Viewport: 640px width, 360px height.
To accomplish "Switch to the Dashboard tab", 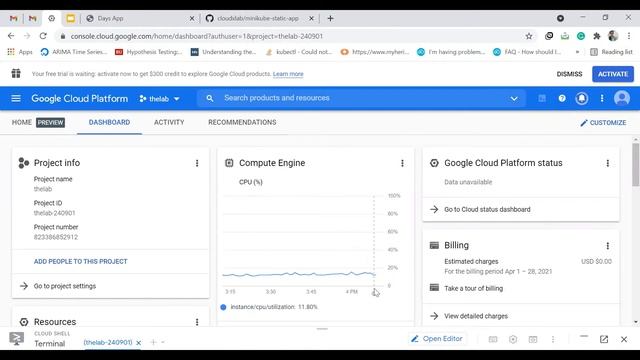I will coord(109,122).
